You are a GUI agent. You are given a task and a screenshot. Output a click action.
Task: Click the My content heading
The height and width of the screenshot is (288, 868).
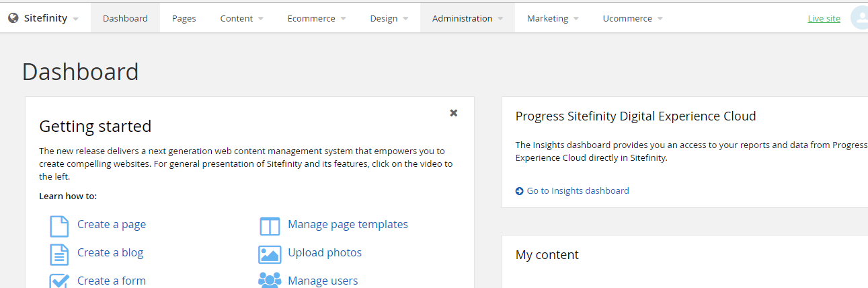click(547, 255)
